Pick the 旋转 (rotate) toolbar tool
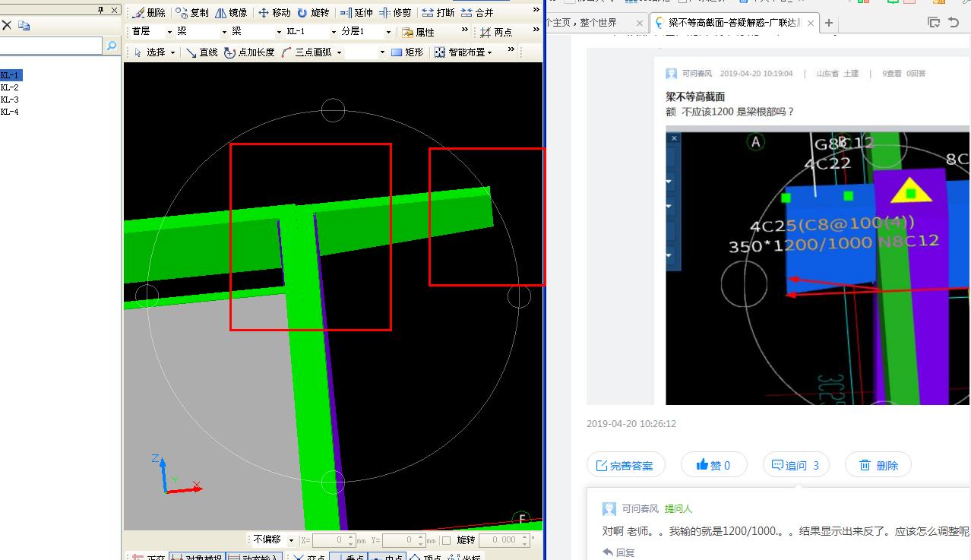The height and width of the screenshot is (560, 971). (x=313, y=13)
